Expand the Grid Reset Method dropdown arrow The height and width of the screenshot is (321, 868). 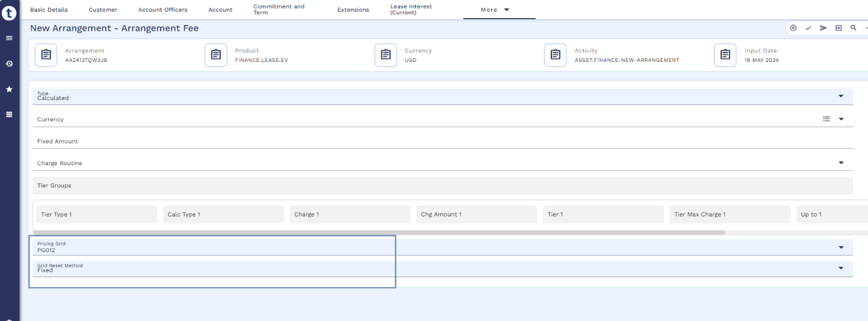point(841,268)
